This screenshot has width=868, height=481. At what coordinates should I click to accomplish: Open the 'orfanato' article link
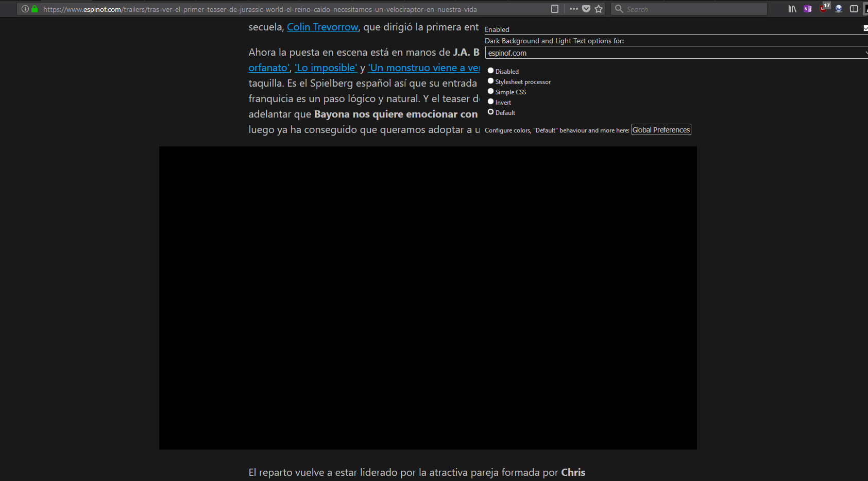pyautogui.click(x=269, y=68)
